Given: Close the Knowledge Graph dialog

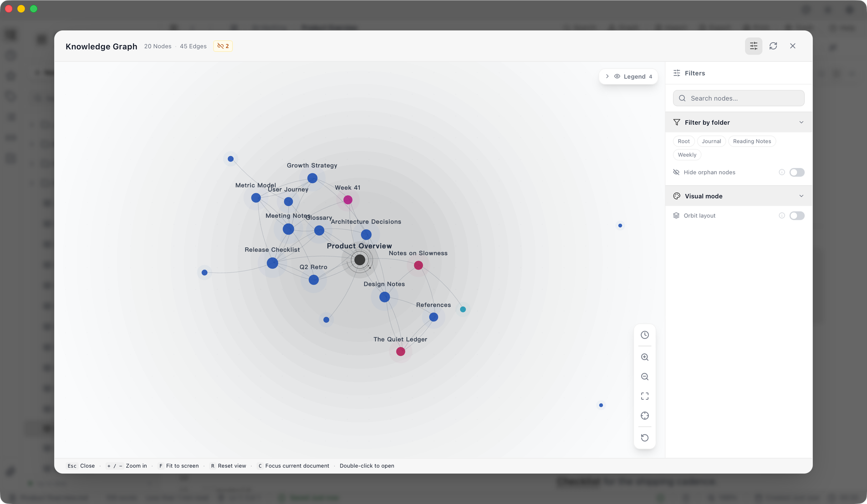Looking at the screenshot, I should click(x=793, y=46).
